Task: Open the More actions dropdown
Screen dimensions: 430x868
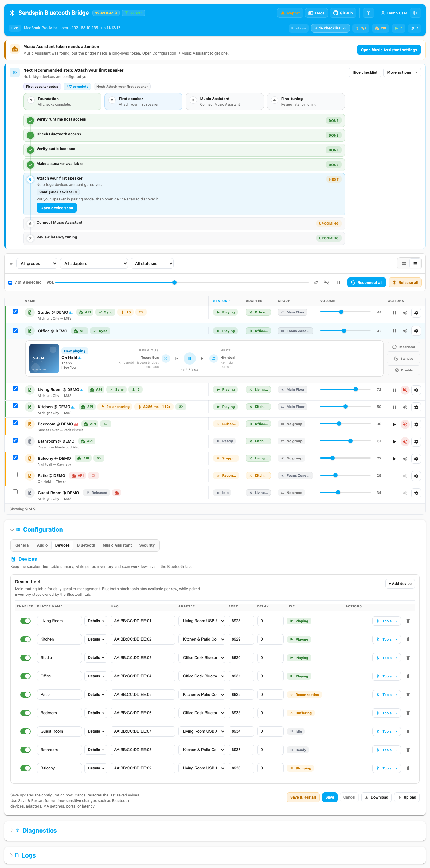Action: 402,72
